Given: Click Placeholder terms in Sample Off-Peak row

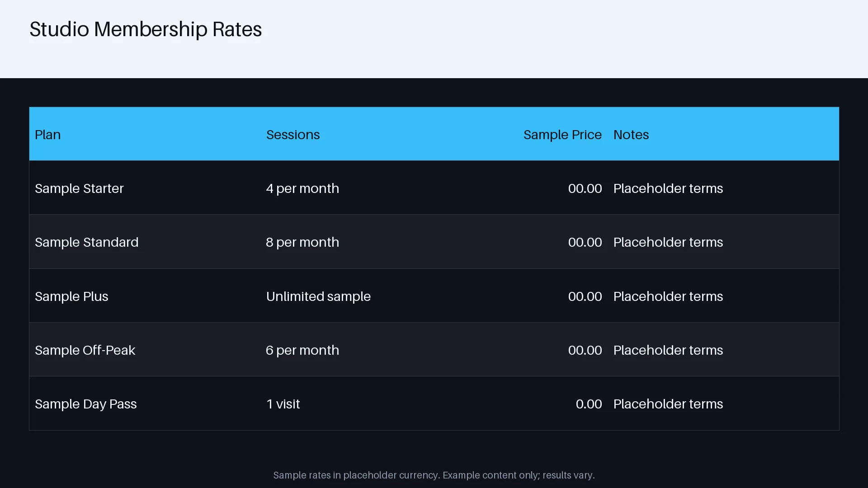Looking at the screenshot, I should tap(668, 350).
